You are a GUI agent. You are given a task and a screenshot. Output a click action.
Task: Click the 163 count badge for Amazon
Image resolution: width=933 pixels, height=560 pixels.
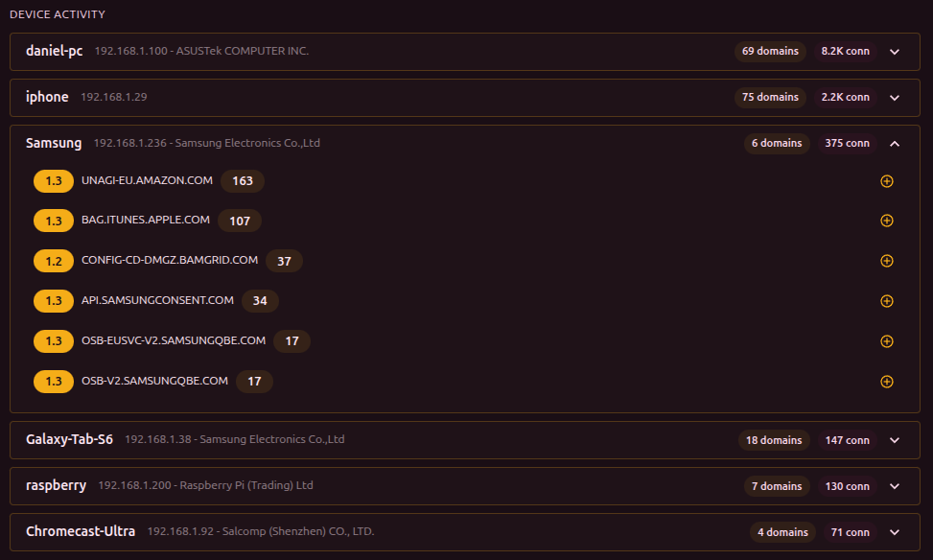point(242,181)
